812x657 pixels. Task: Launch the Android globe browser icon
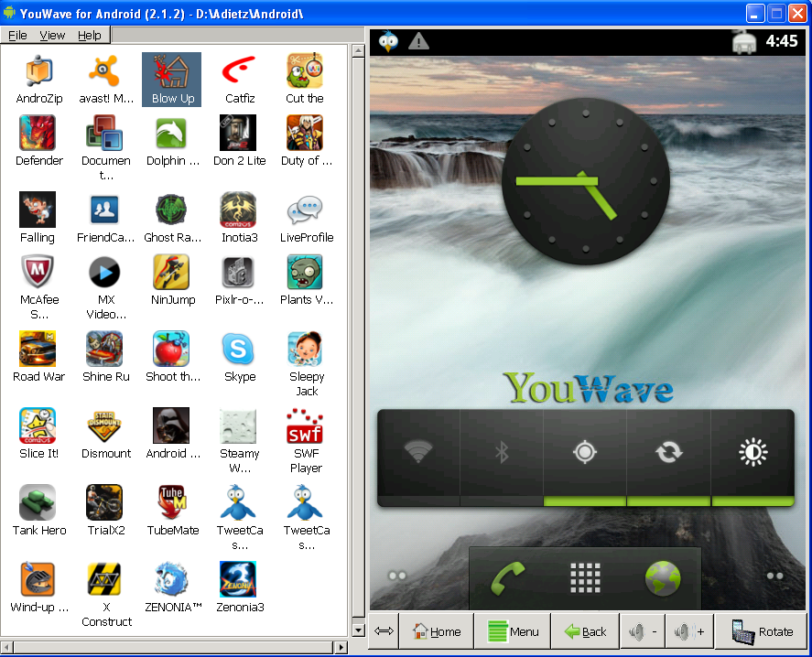[x=663, y=577]
